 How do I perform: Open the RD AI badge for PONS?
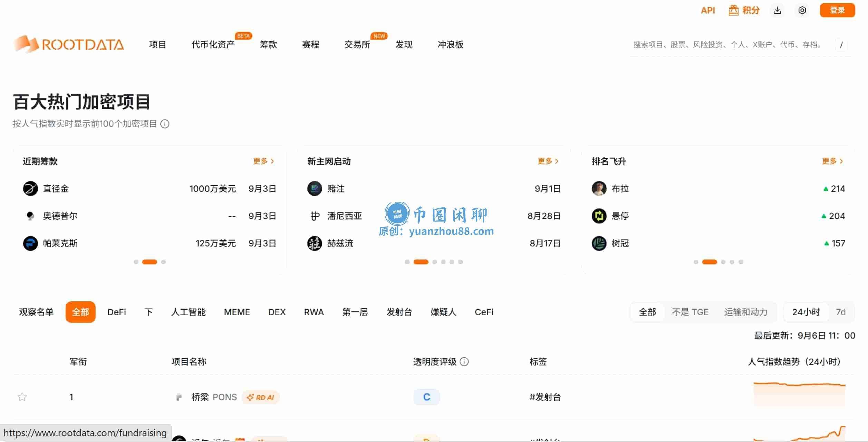pos(261,397)
